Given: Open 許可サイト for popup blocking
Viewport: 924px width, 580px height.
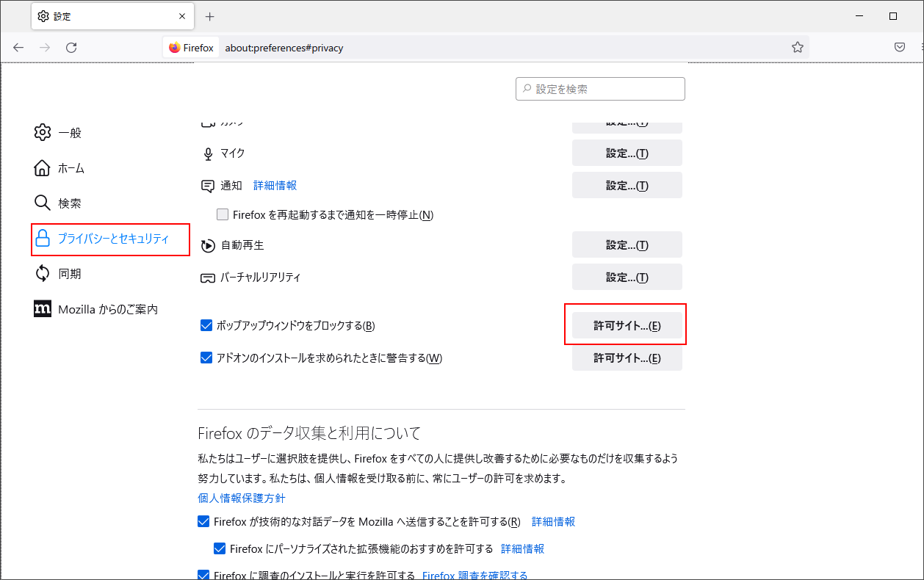Looking at the screenshot, I should click(627, 325).
